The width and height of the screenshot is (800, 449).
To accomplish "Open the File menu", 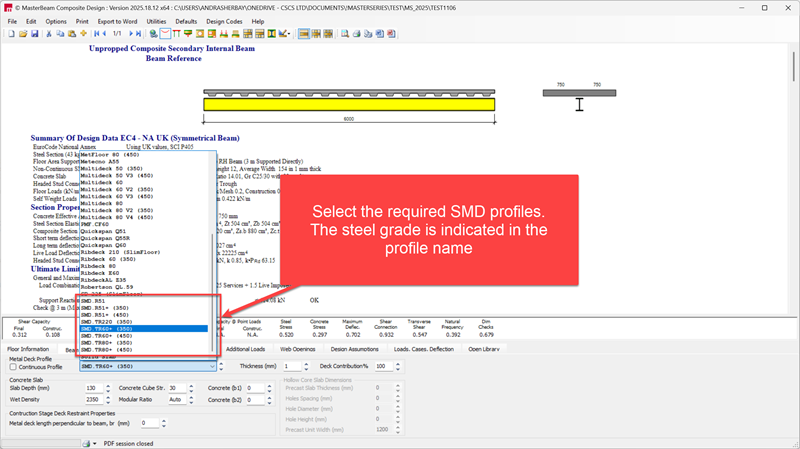I will coord(12,21).
